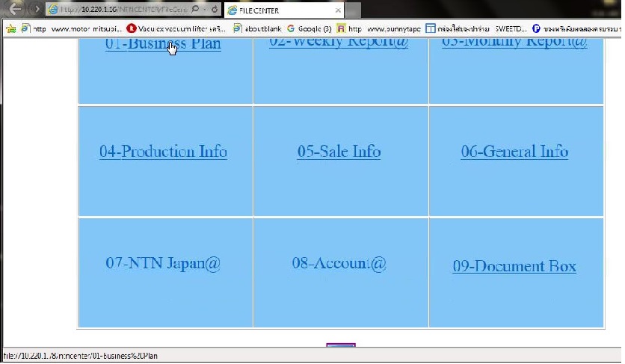The image size is (625, 364).
Task: Open the www.sunnytape bookmark
Action: [379, 28]
